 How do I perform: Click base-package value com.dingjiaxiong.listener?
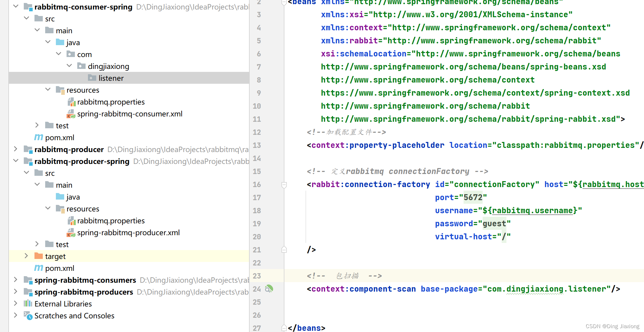pyautogui.click(x=547, y=289)
